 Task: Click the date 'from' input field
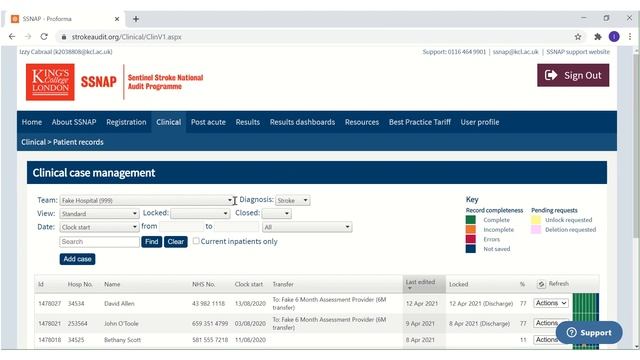[181, 227]
